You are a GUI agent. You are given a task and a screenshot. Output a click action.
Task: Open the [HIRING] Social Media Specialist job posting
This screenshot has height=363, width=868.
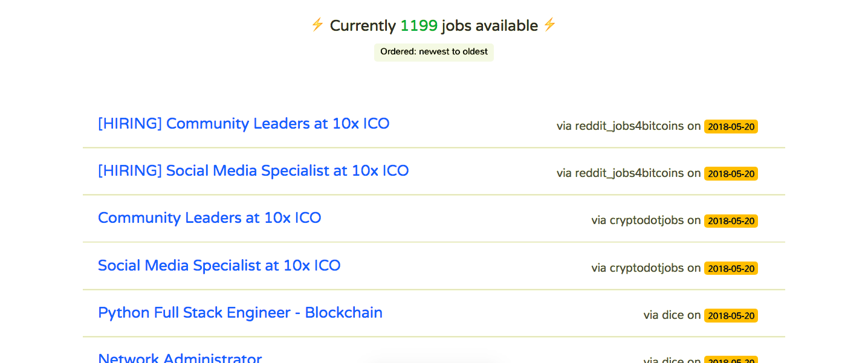[253, 170]
